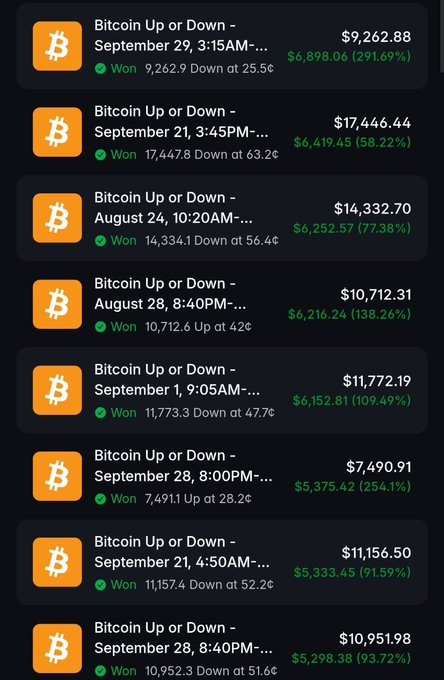444x680 pixels.
Task: Open the September 21, 3:45PM market title
Action: [181, 121]
